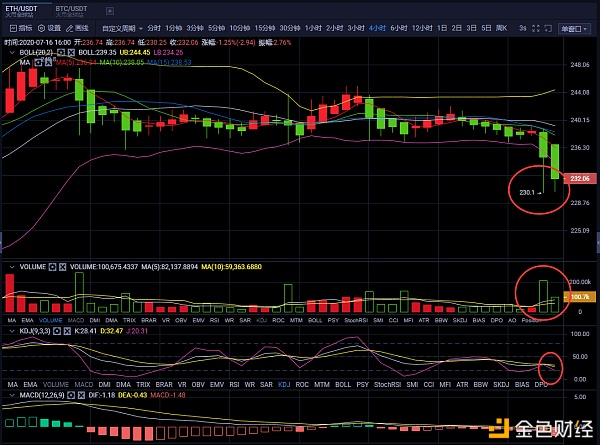Select the 2小时 timeframe

(x=334, y=28)
